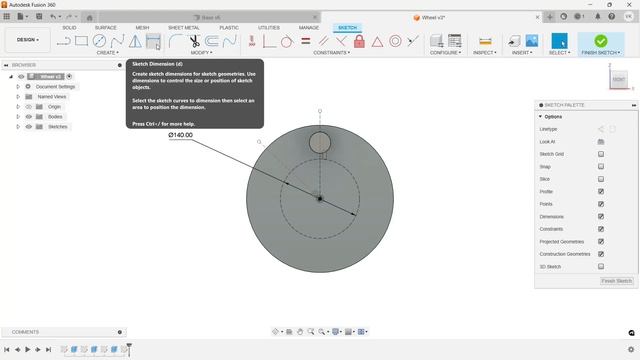Switch to the SURFACE tab
The width and height of the screenshot is (640, 360).
[105, 27]
